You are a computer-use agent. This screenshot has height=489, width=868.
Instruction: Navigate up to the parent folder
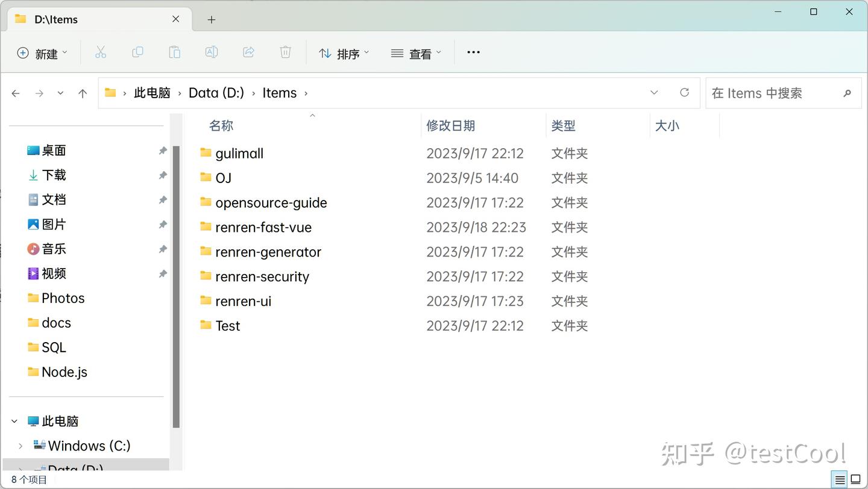[83, 93]
